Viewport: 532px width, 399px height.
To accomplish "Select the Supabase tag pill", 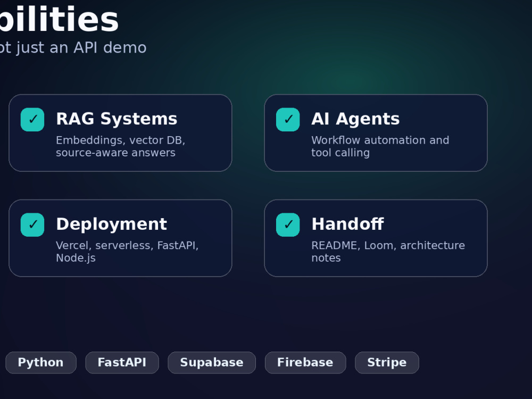I will pyautogui.click(x=212, y=363).
